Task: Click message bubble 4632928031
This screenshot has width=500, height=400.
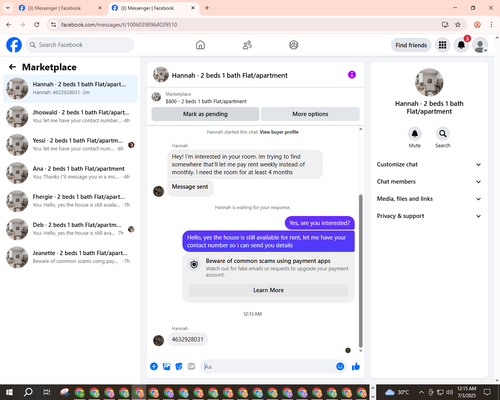Action: (187, 339)
